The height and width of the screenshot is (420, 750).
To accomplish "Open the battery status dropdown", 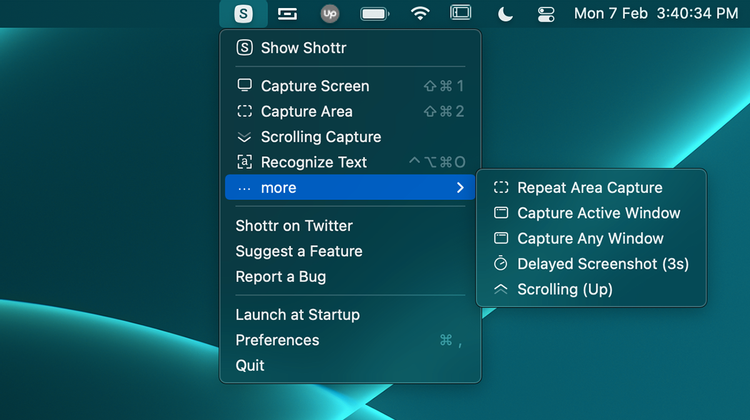I will 375,14.
